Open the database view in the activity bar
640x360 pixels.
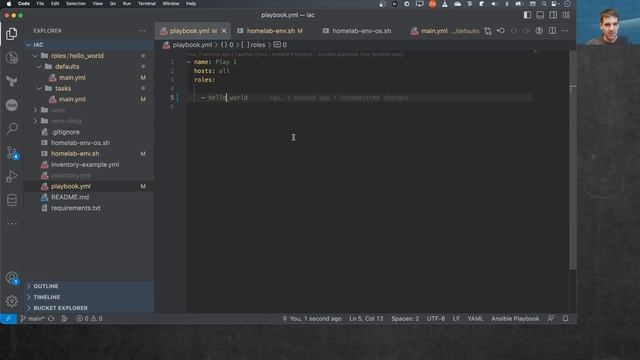coord(11,200)
